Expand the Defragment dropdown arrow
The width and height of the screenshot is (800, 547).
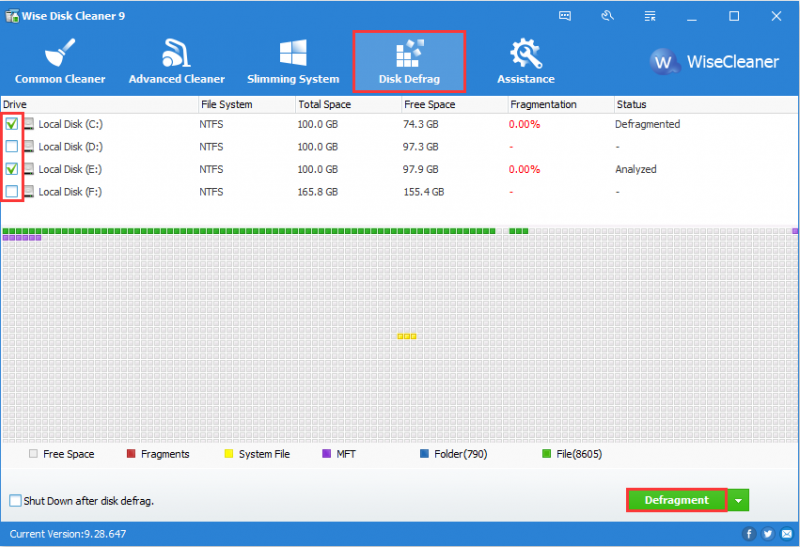click(x=738, y=501)
